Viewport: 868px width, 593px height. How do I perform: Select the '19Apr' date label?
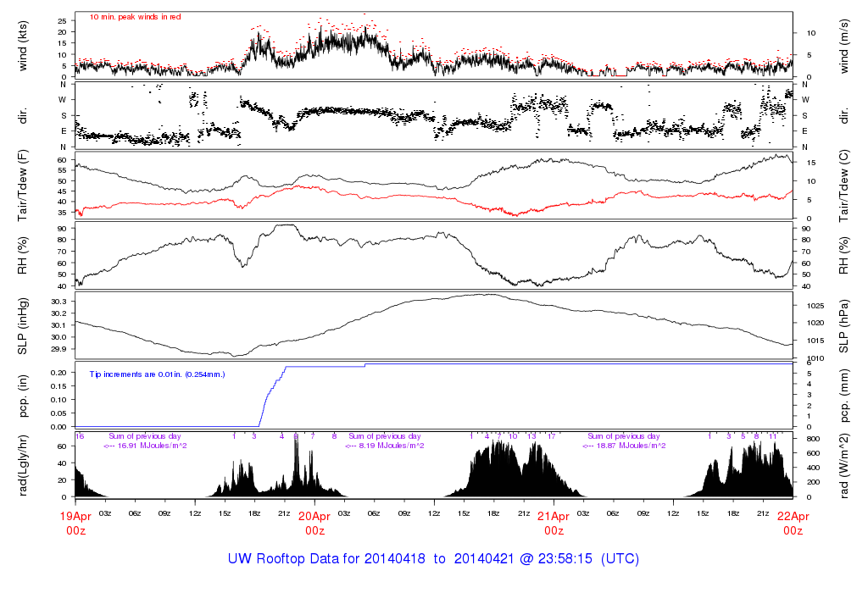[x=75, y=517]
